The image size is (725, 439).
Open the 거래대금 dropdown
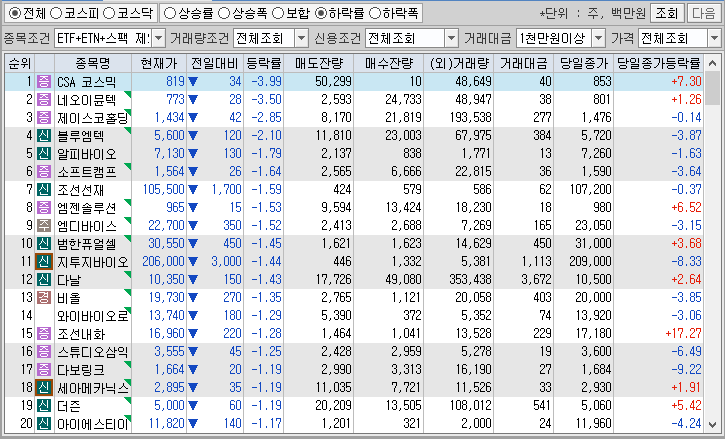pyautogui.click(x=598, y=38)
